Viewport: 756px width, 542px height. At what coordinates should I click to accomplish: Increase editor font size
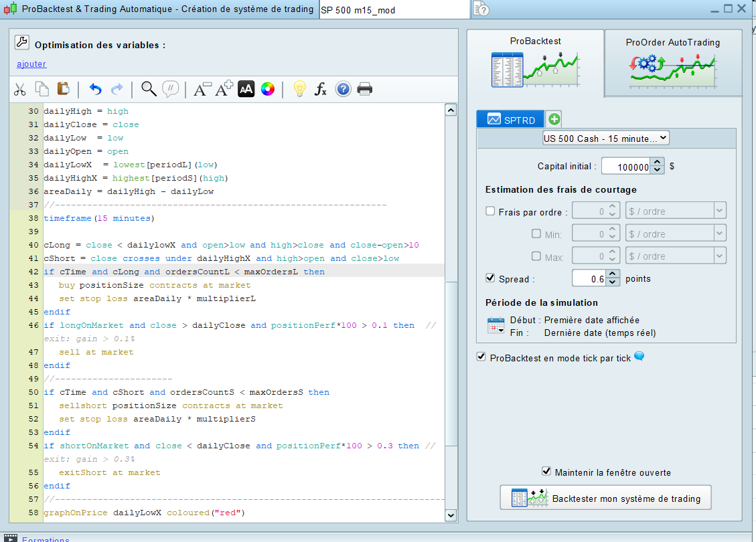tap(224, 88)
